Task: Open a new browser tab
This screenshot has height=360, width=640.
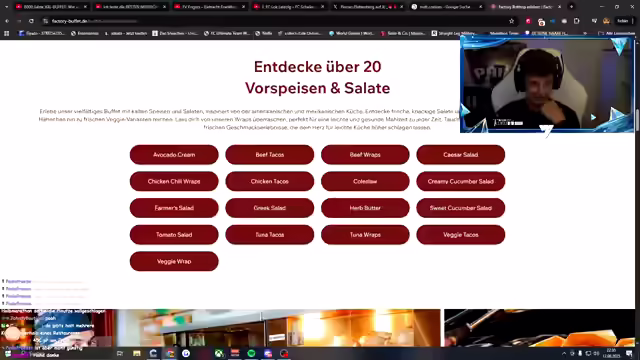Action: (x=571, y=7)
